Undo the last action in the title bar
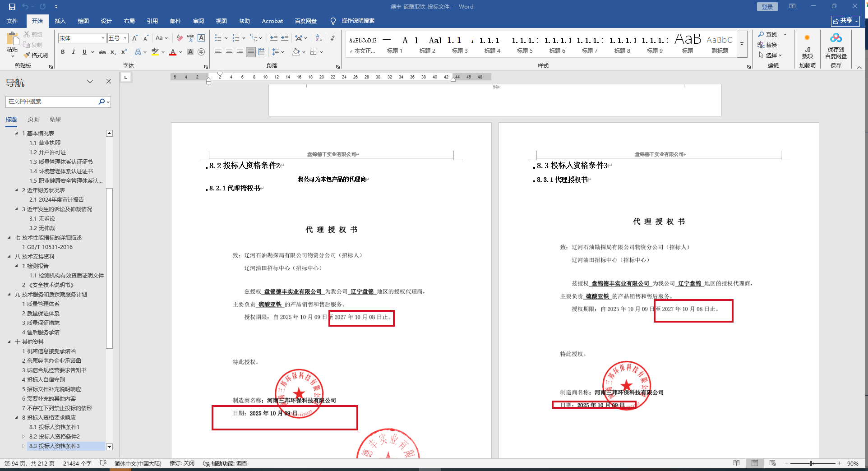The image size is (868, 471). [25, 7]
